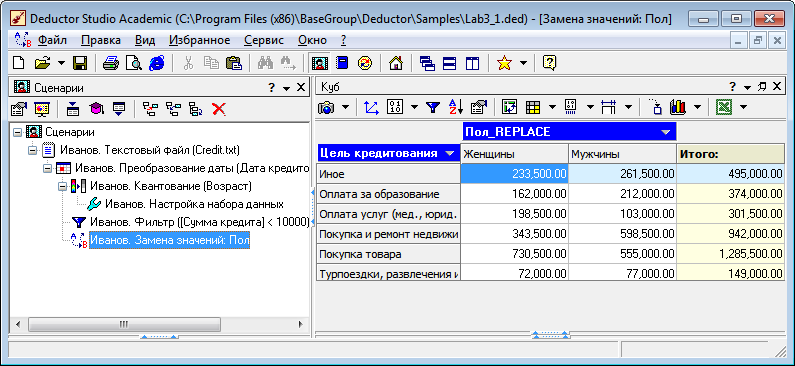Open the Избранное menu

200,40
